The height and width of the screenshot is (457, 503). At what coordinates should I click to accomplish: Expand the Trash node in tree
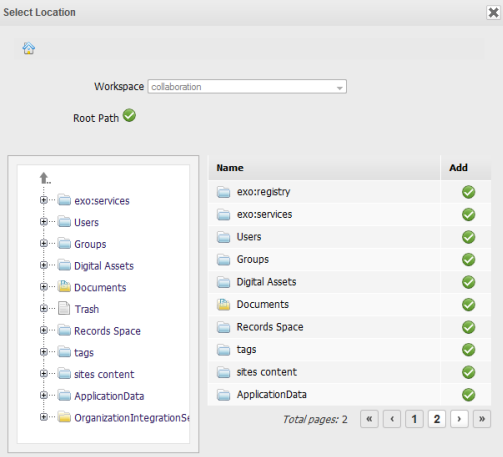pos(44,308)
